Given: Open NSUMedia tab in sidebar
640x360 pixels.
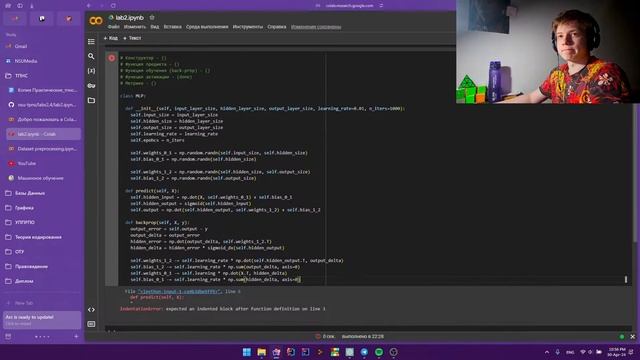Looking at the screenshot, I should [43, 61].
